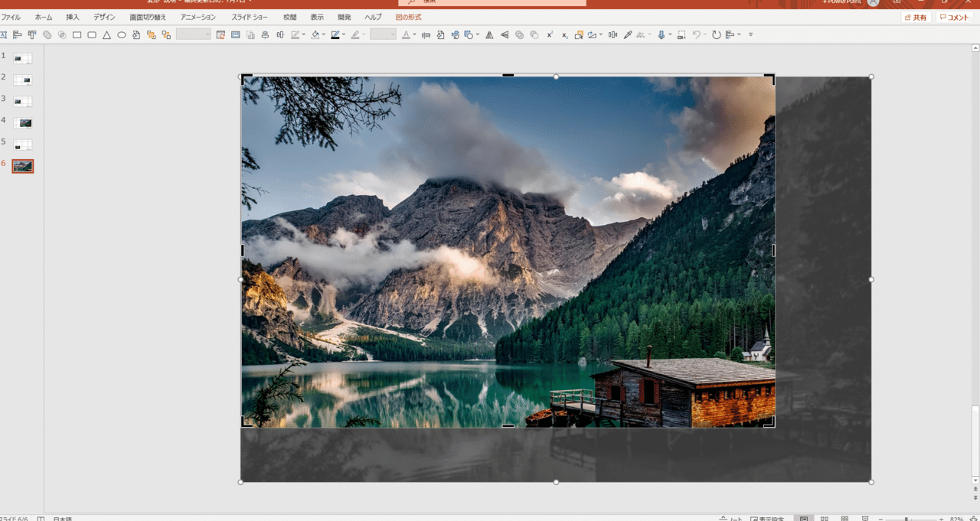Customize the quick access toolbar dropdown
Screen dimensions: 980x521
[750, 34]
